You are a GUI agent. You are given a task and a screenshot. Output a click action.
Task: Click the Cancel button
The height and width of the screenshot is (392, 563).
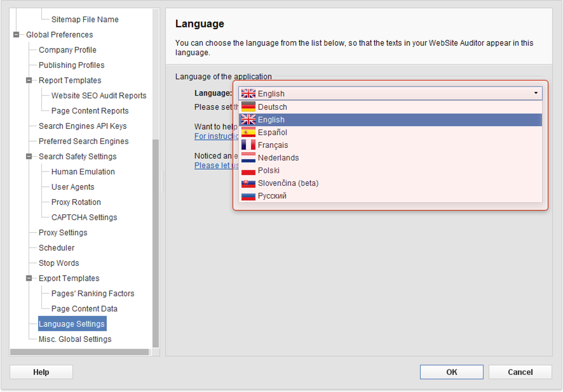(520, 372)
